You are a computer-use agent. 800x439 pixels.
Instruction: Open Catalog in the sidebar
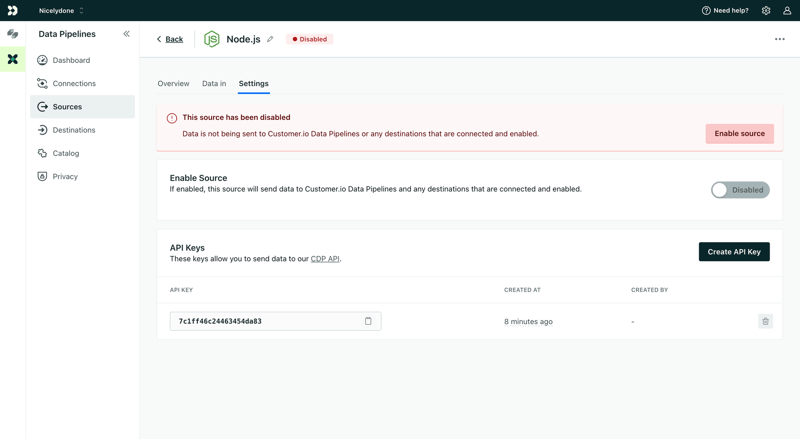(x=82, y=153)
